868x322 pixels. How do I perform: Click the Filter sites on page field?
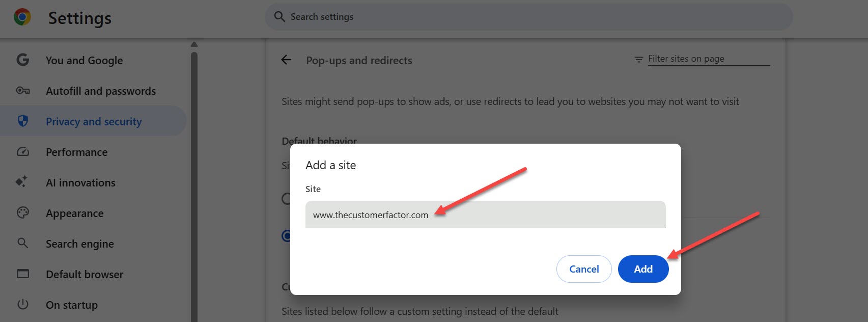[709, 59]
